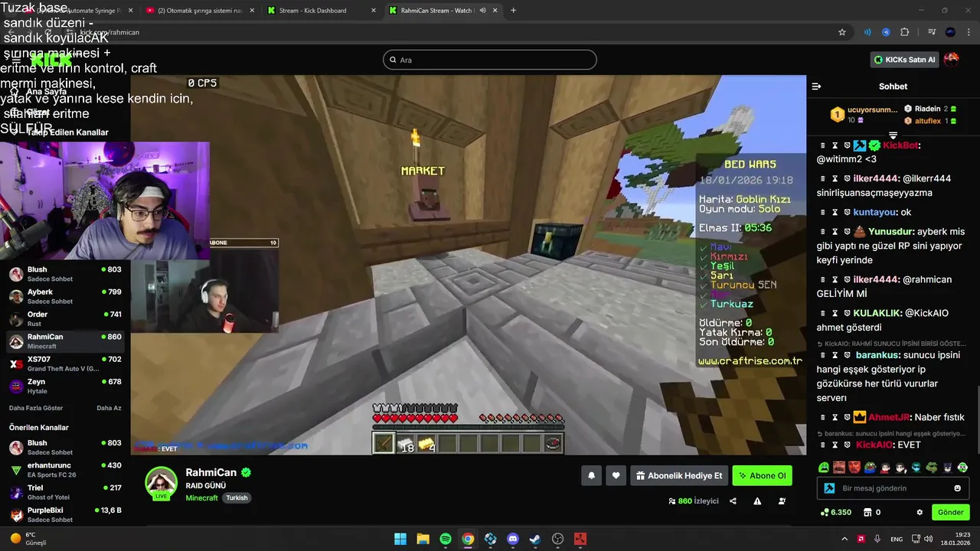Show fewer channels via Daha Az
Screen dimensions: 980x551
[x=109, y=408]
